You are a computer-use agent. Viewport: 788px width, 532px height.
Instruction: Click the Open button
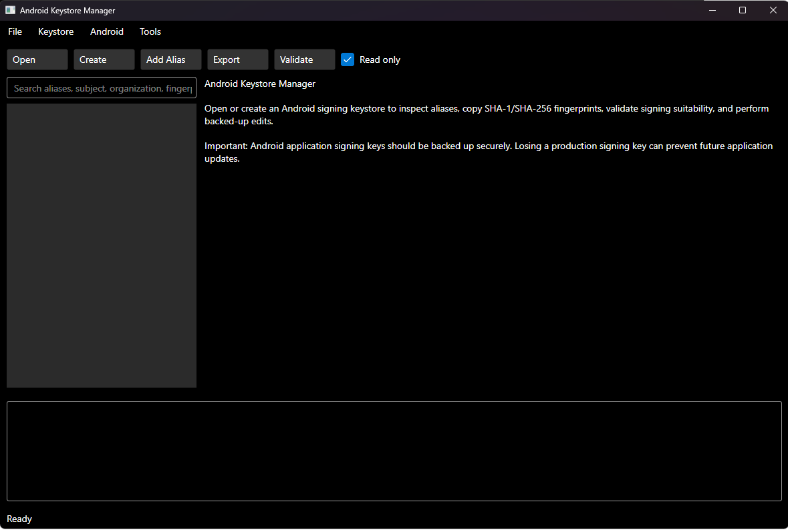[x=37, y=59]
